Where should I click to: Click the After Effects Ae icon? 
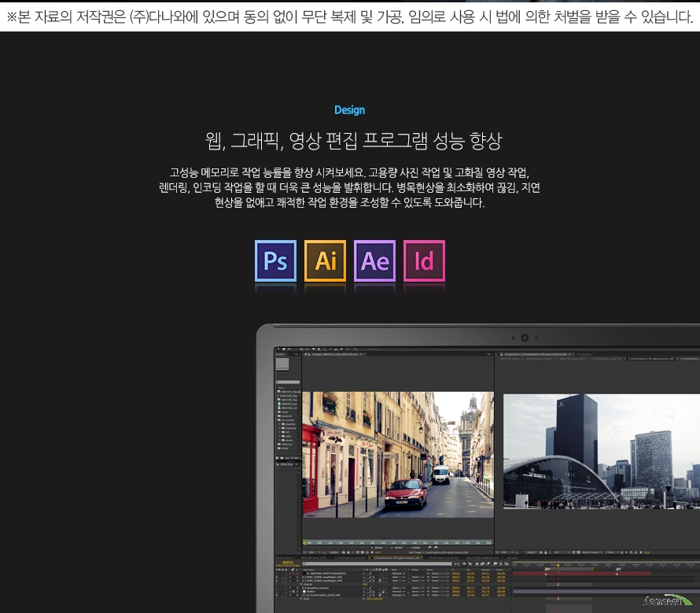[x=374, y=261]
